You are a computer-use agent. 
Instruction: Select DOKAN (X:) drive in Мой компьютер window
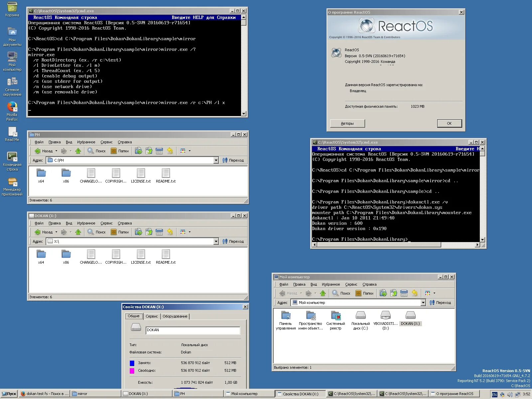[x=410, y=318]
